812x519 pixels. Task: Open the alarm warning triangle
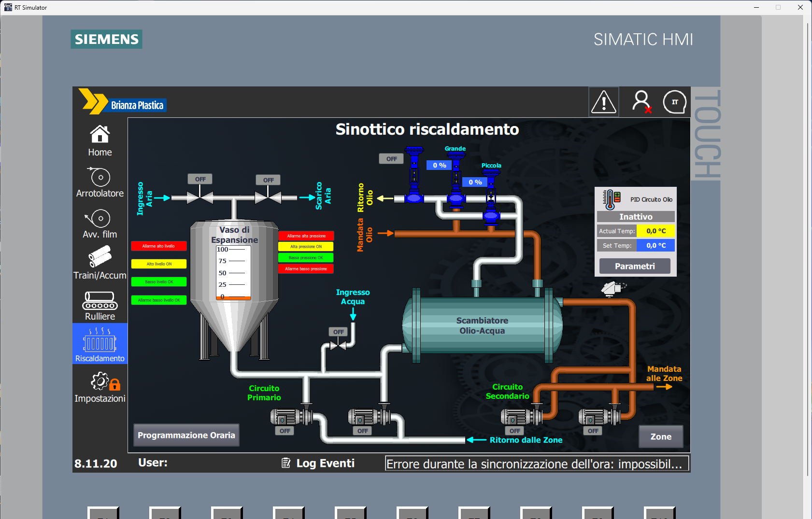click(x=604, y=102)
